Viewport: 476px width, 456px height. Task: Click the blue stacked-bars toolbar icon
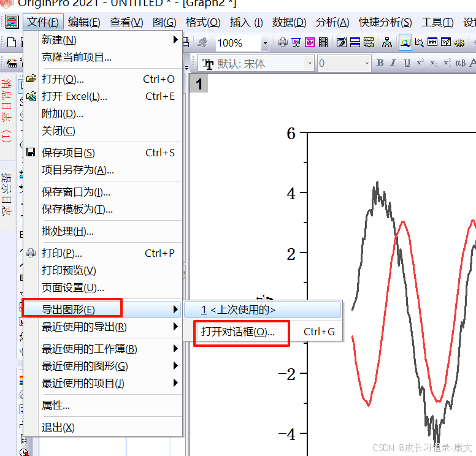point(355,42)
